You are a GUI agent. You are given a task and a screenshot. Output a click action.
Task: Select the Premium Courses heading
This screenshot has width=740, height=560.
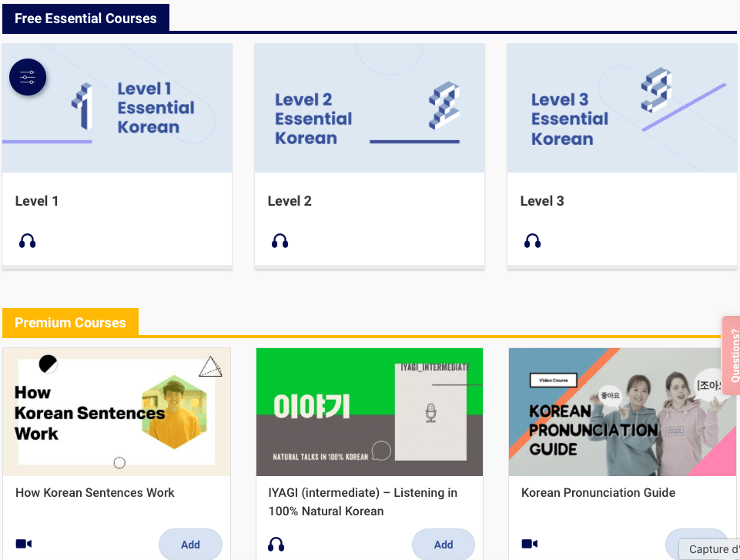[x=70, y=323]
